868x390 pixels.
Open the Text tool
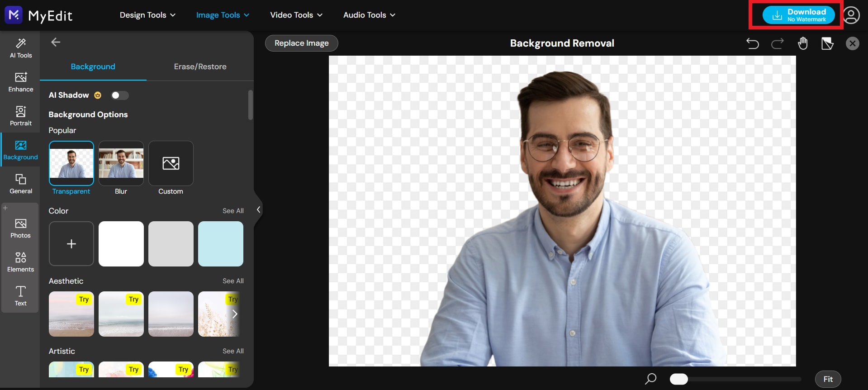click(x=21, y=296)
